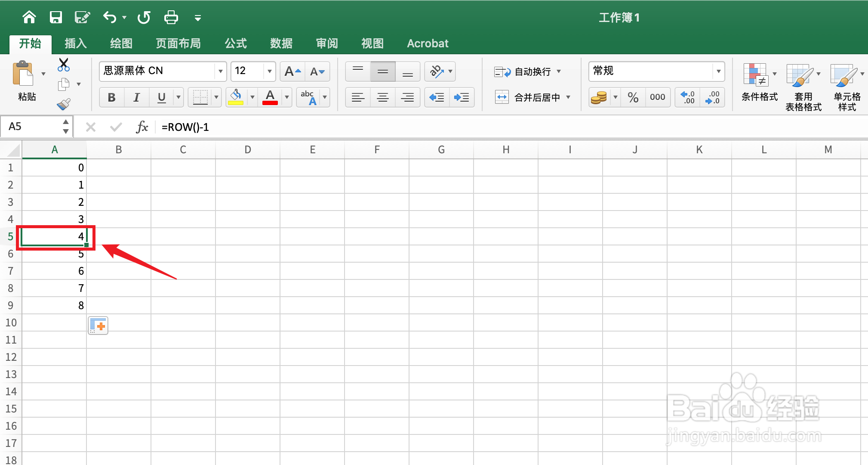Viewport: 868px width, 465px height.
Task: Toggle bold formatting
Action: coord(111,98)
